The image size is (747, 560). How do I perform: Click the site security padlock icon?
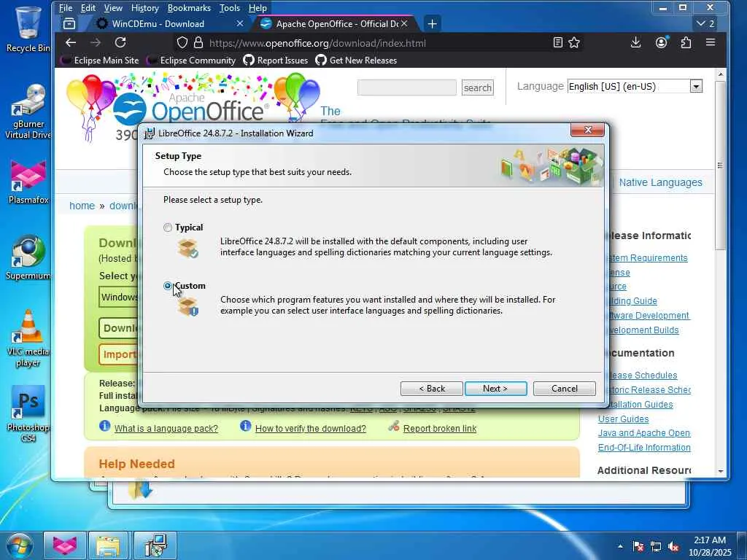(x=198, y=43)
